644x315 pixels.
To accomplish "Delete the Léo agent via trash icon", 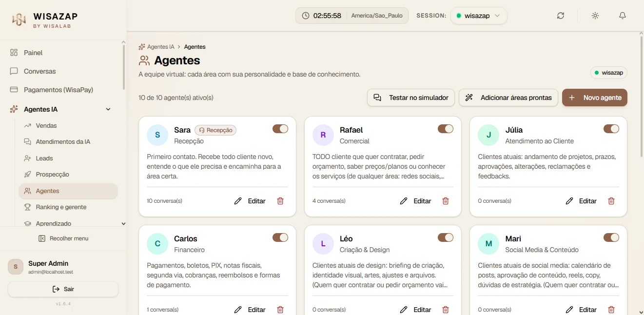I will pos(446,310).
